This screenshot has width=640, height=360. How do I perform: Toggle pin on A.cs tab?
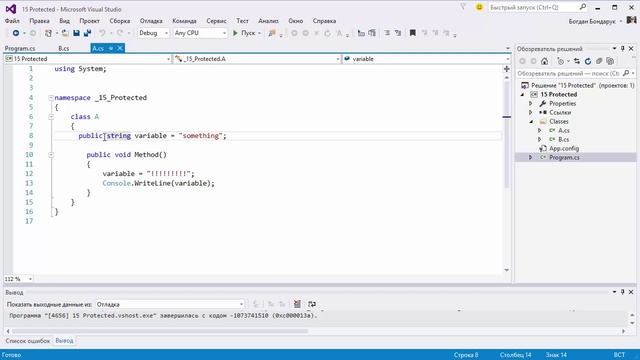click(x=111, y=48)
